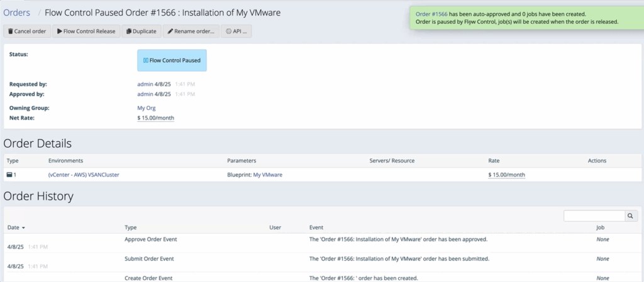Image resolution: width=644 pixels, height=282 pixels.
Task: Click the $15.00/month rate in Order Details
Action: coord(507,175)
